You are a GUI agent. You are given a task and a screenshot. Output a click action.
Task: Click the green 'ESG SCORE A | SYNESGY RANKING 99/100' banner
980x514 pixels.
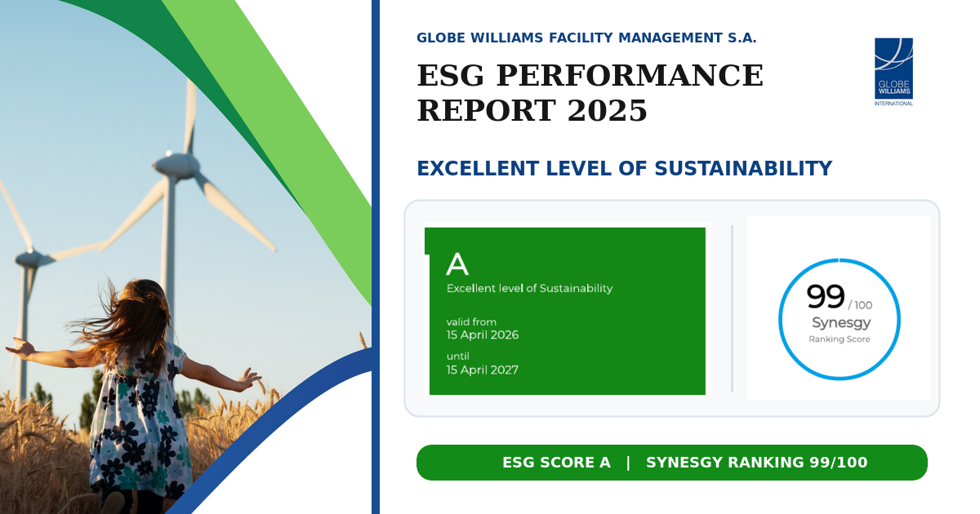pos(672,463)
